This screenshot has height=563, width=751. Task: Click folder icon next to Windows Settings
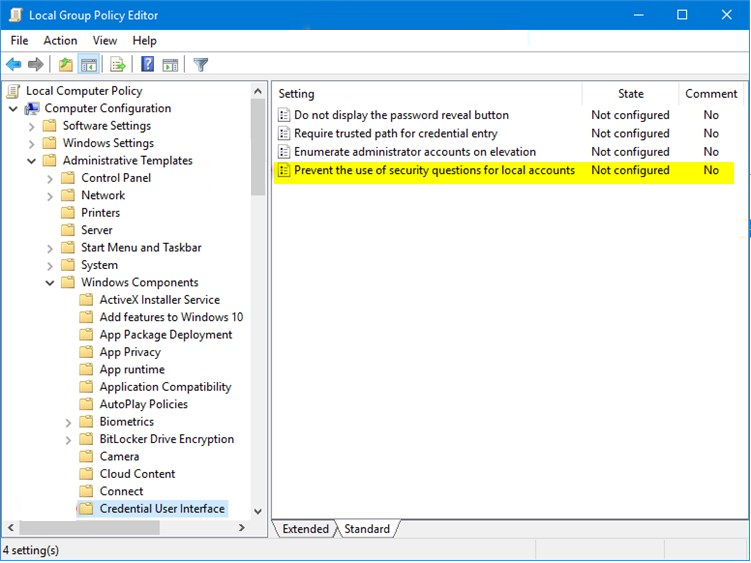tap(49, 143)
